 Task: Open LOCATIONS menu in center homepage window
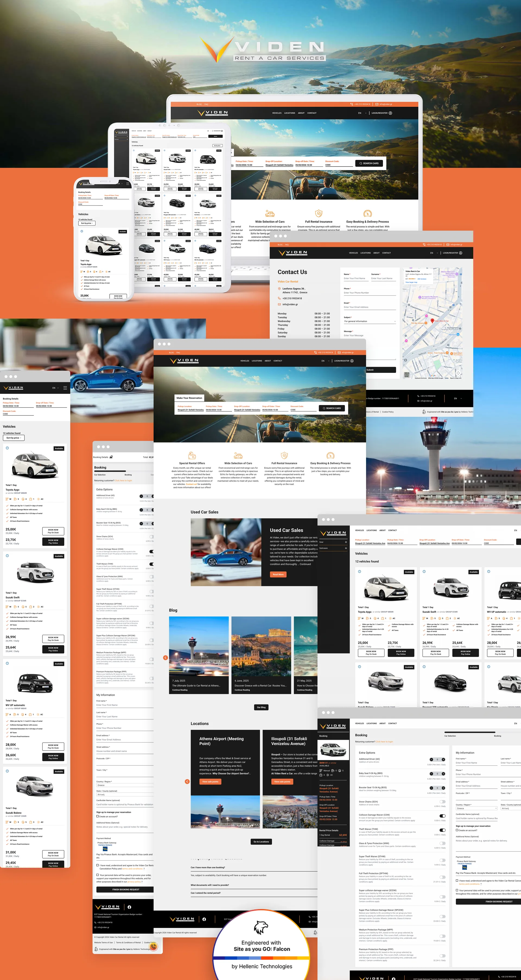pos(257,361)
